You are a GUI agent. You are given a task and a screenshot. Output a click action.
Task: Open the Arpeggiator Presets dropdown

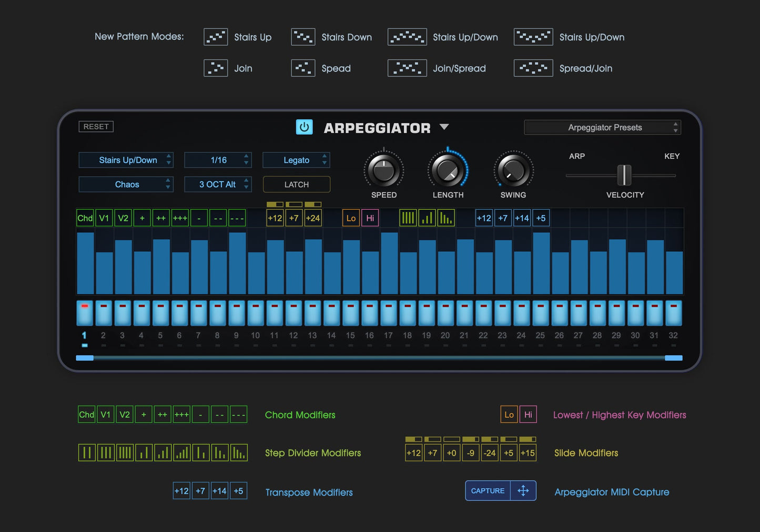(602, 127)
